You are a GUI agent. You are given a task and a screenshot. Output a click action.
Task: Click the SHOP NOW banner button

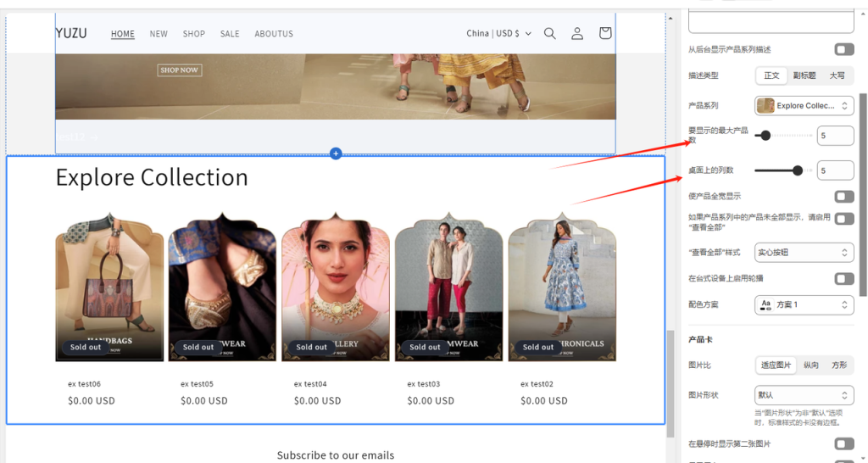click(179, 70)
